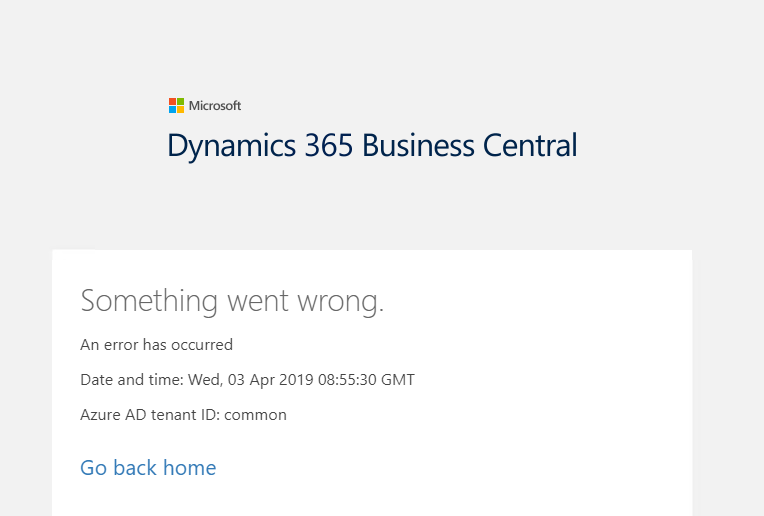
Task: Click the word wrong in the error heading
Action: coord(336,301)
